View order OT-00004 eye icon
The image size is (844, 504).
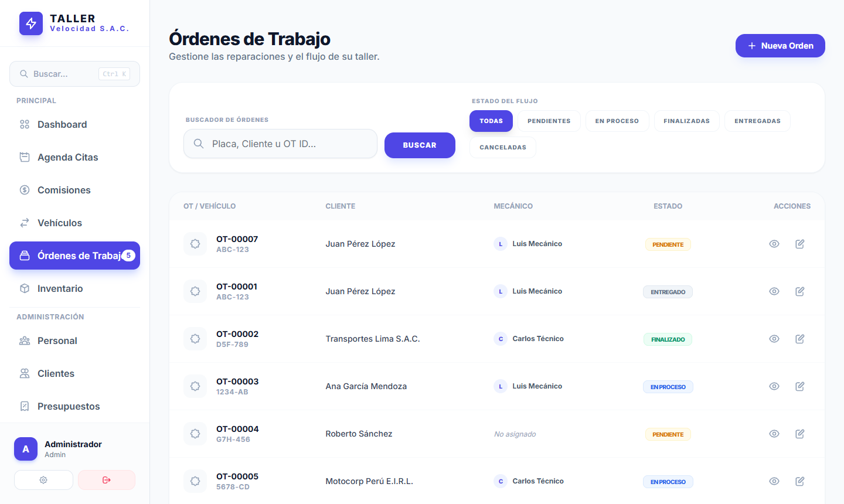(x=774, y=434)
